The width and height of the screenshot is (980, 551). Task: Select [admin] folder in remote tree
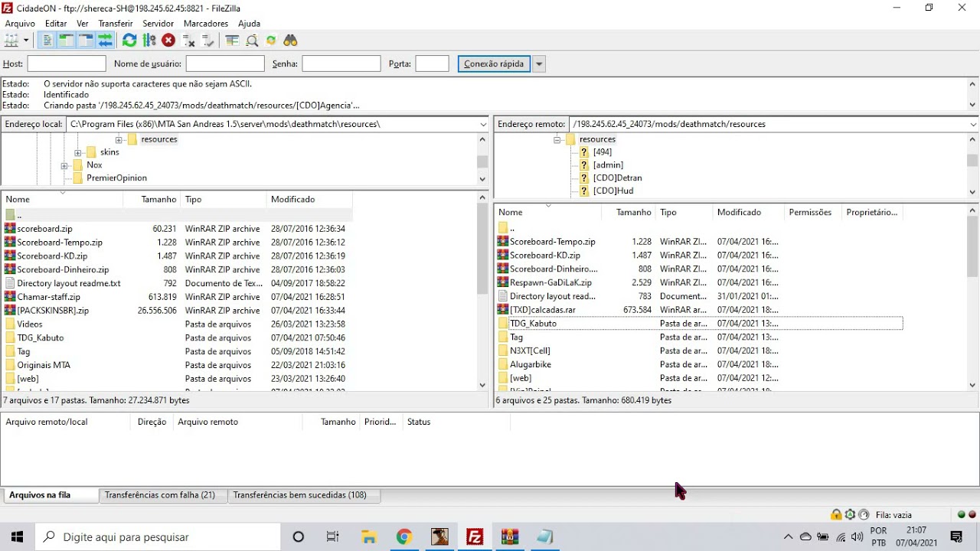point(608,165)
